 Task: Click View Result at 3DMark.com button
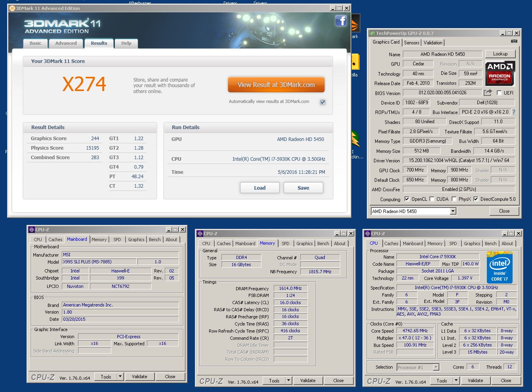click(x=276, y=85)
